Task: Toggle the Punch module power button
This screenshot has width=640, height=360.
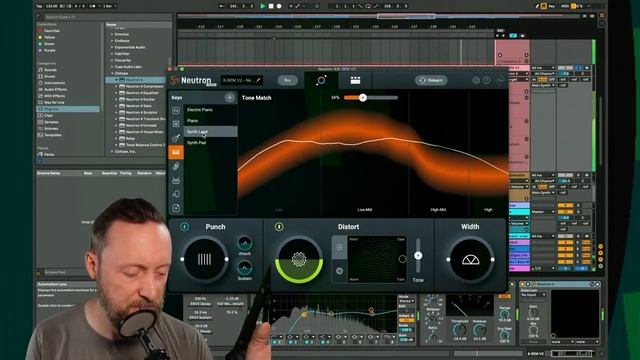Action: tap(184, 227)
